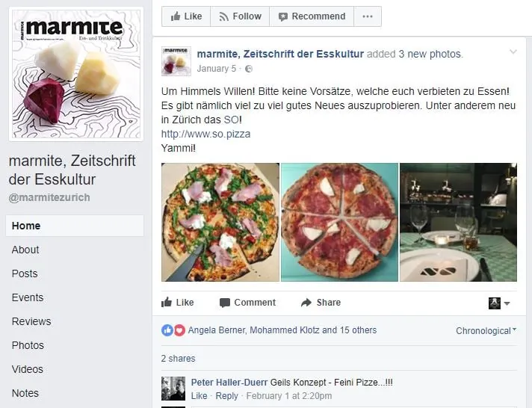Expand the post options chevron
The width and height of the screenshot is (532, 408).
tap(513, 52)
